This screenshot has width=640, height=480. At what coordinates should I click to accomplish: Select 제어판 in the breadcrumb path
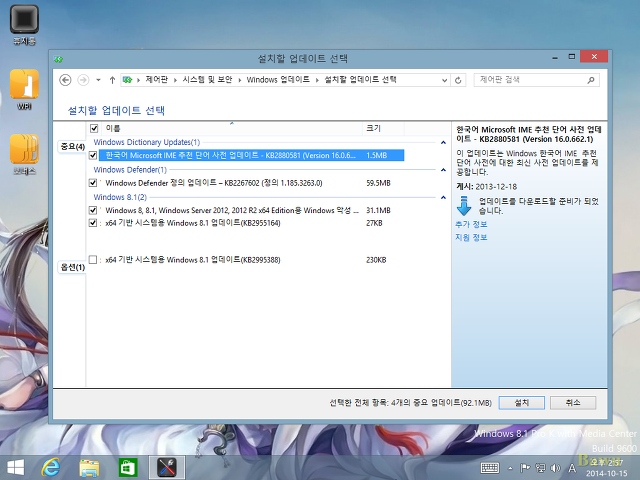point(157,80)
